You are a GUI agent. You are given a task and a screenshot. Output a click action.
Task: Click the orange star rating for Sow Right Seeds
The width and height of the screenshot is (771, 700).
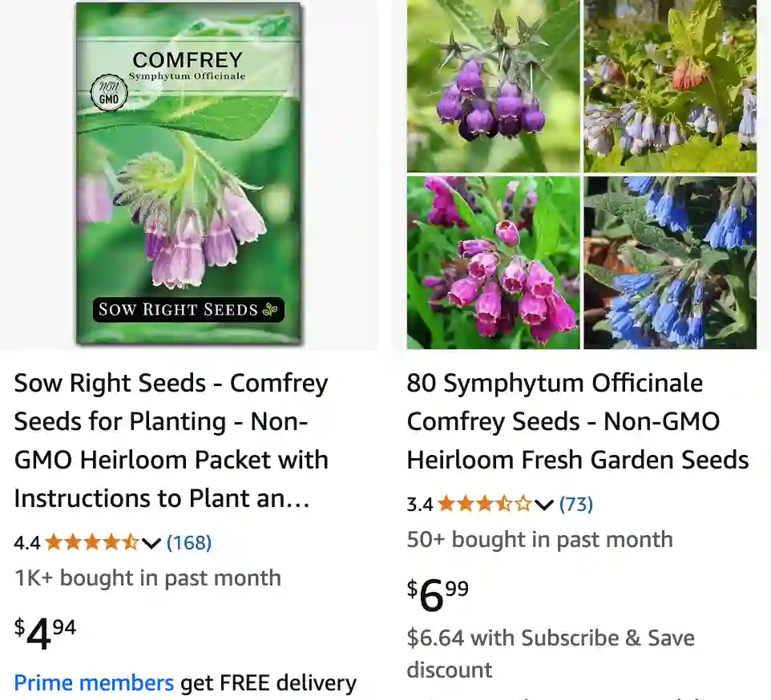91,542
